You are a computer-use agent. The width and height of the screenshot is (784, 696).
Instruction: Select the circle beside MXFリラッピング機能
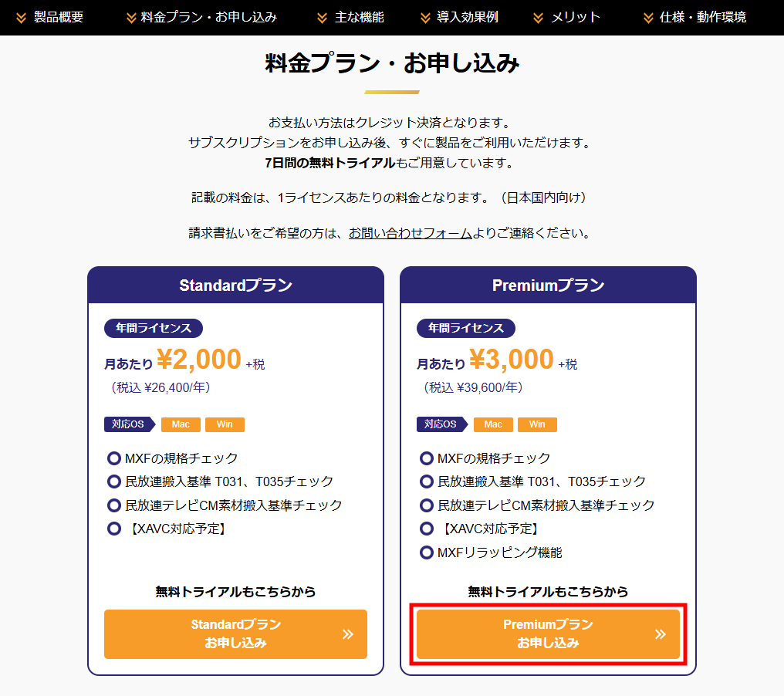click(427, 552)
